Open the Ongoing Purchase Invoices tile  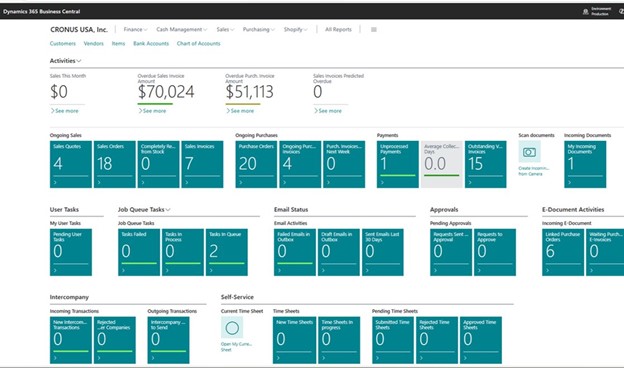[300, 164]
